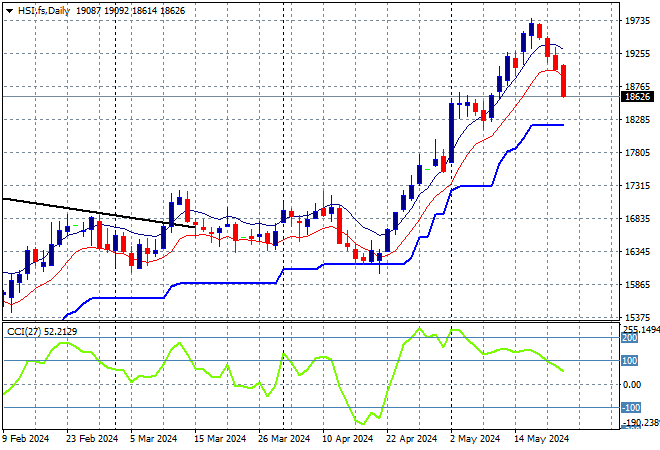Image resolution: width=660 pixels, height=450 pixels.
Task: Click the 9 Feb 2024 date label
Action: [x=26, y=439]
